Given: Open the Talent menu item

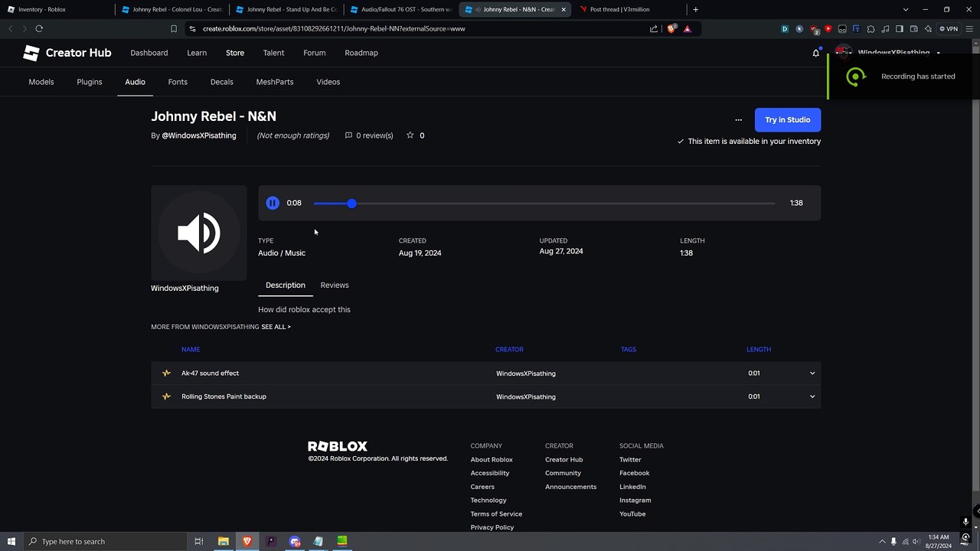Looking at the screenshot, I should 273,53.
